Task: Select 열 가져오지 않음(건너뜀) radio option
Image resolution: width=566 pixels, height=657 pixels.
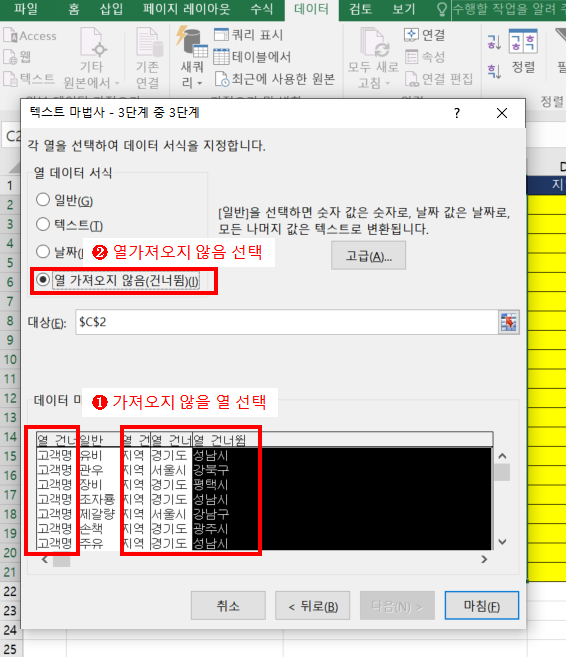Action: coord(43,279)
